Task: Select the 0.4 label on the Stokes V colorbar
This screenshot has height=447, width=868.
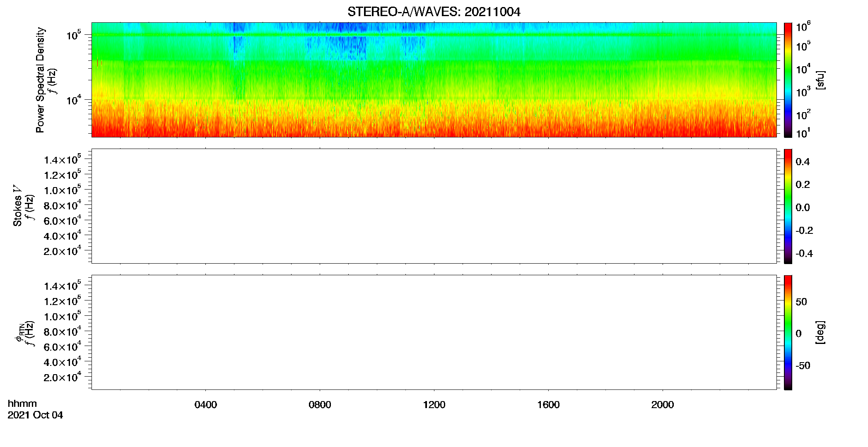Action: [803, 162]
